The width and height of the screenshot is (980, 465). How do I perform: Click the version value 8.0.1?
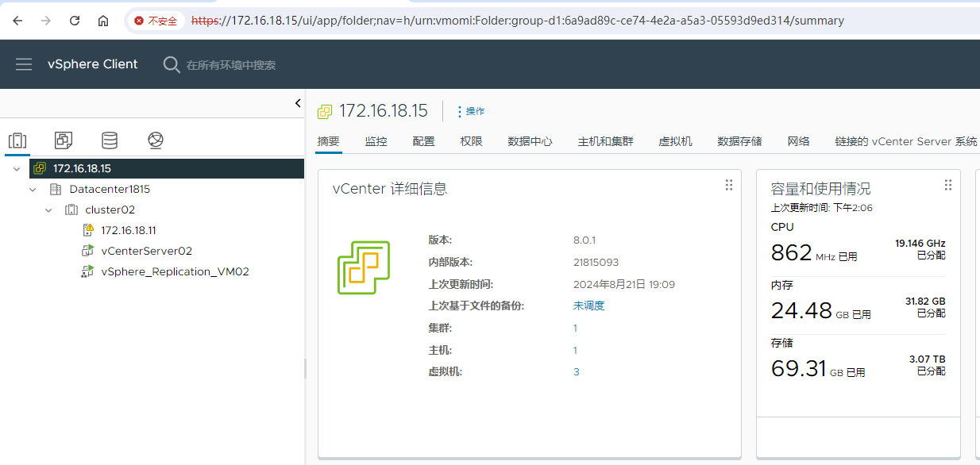pos(584,240)
